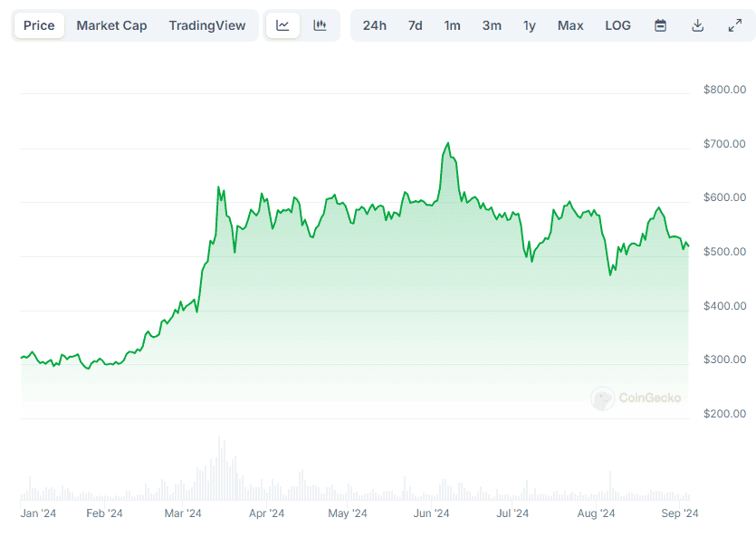Select the Price tab
This screenshot has height=537, width=756.
pos(39,25)
